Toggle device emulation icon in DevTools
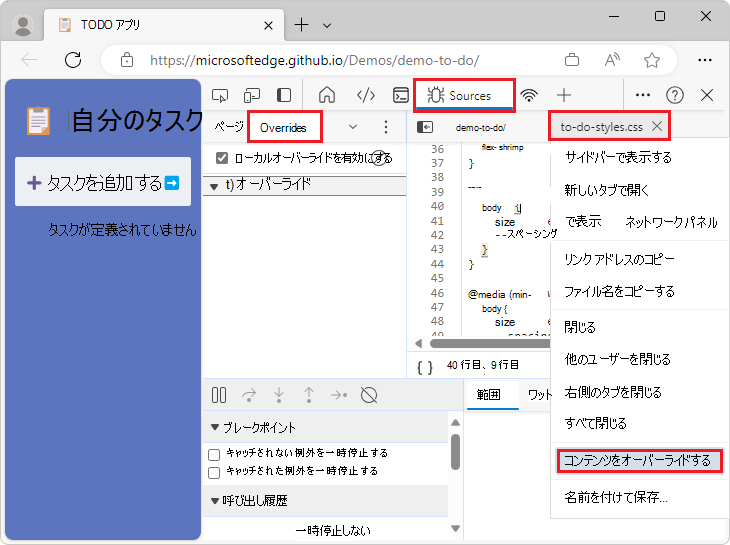 tap(251, 95)
